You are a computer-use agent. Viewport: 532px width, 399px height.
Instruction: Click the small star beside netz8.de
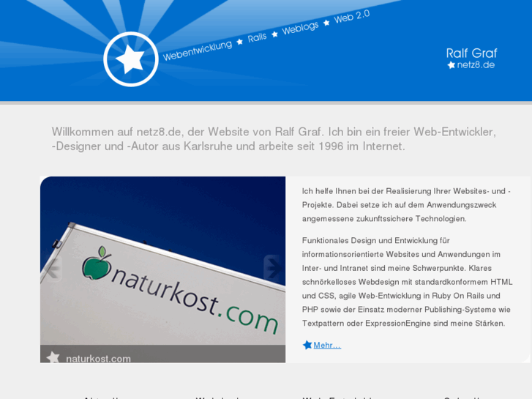451,65
